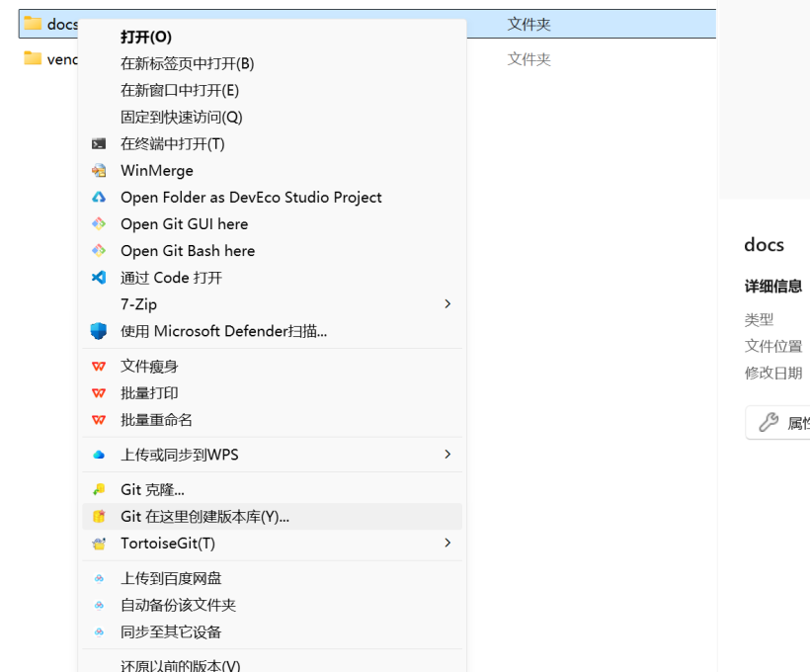Viewport: 810px width, 672px height.
Task: Expand the 上传或同步到WPS submenu arrow
Action: [x=447, y=455]
